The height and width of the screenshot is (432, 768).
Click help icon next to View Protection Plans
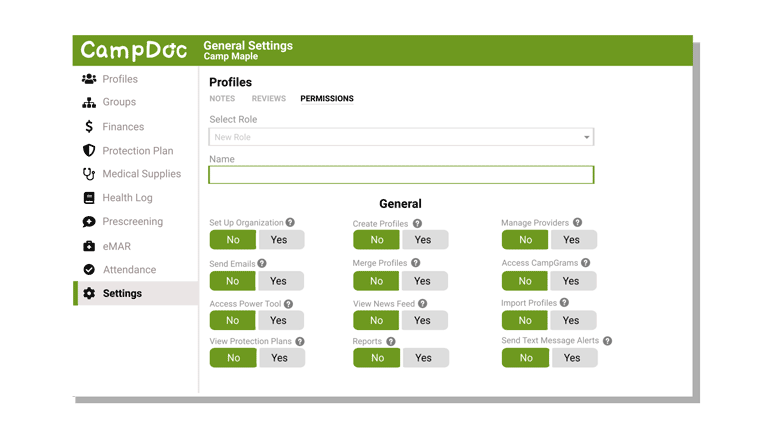point(300,341)
